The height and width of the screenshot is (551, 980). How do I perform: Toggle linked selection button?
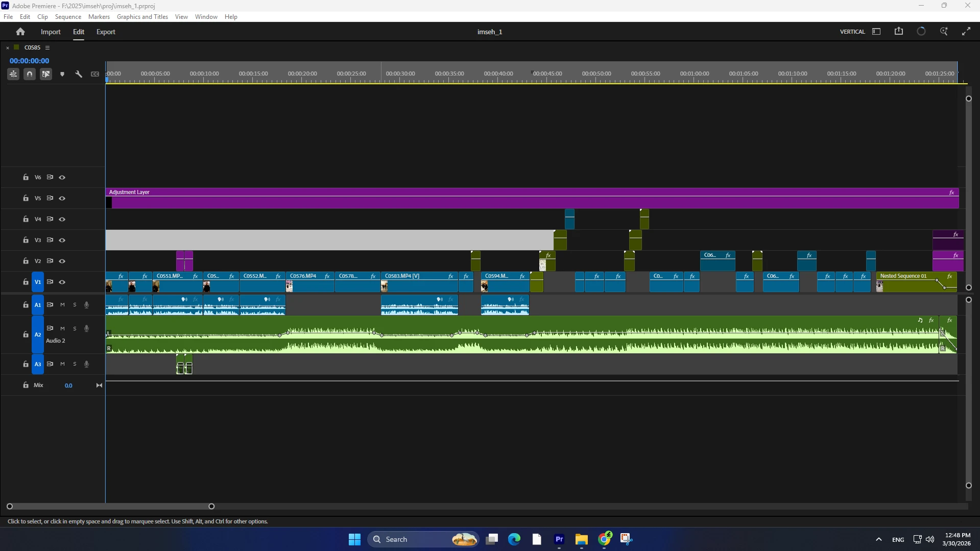click(x=46, y=74)
